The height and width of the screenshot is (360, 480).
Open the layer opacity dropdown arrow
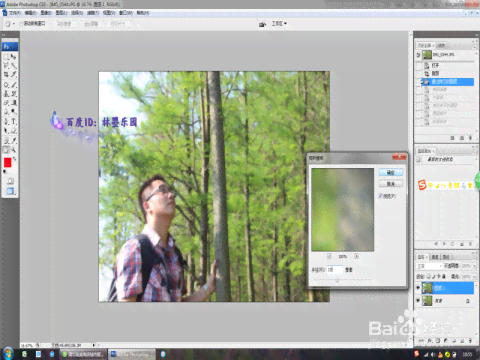tap(474, 266)
